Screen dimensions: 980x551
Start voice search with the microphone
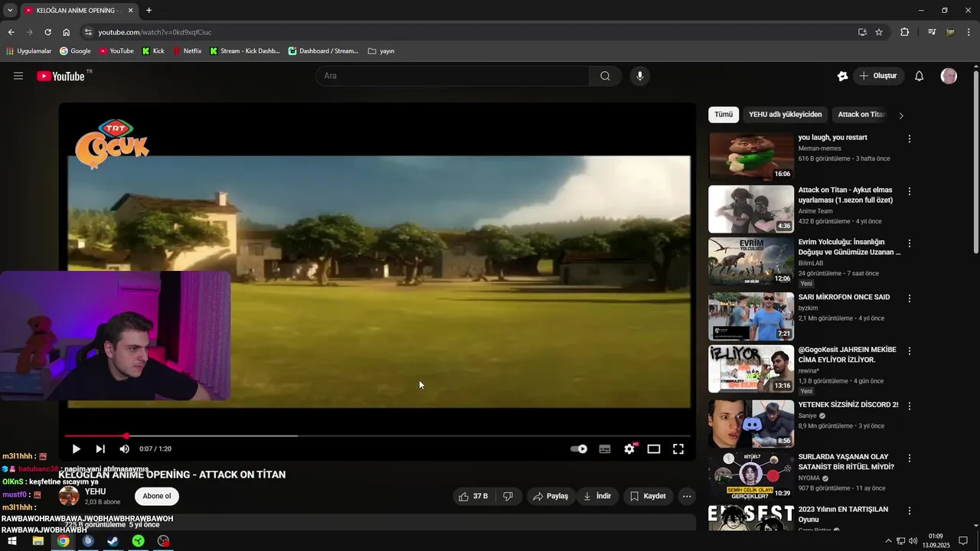[x=640, y=76]
